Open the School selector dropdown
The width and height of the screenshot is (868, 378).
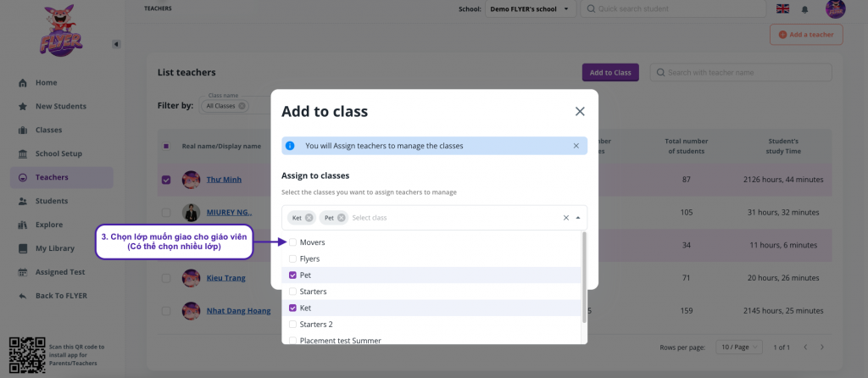tap(530, 9)
